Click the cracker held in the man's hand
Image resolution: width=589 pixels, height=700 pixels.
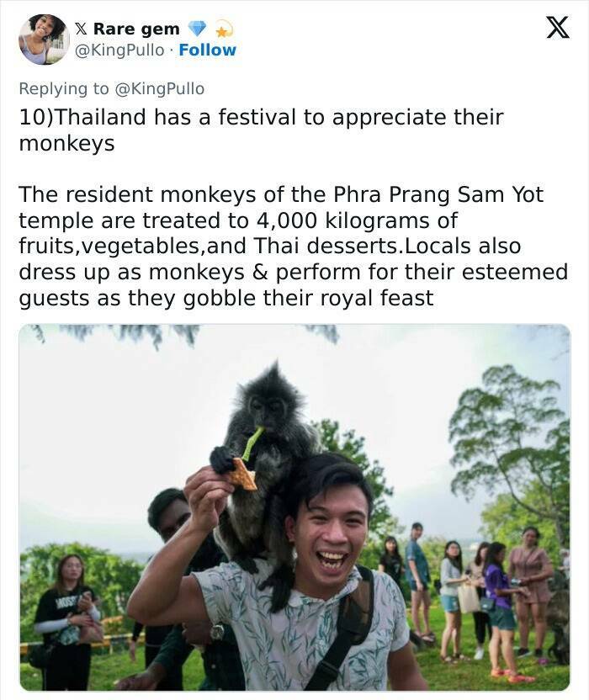point(242,475)
